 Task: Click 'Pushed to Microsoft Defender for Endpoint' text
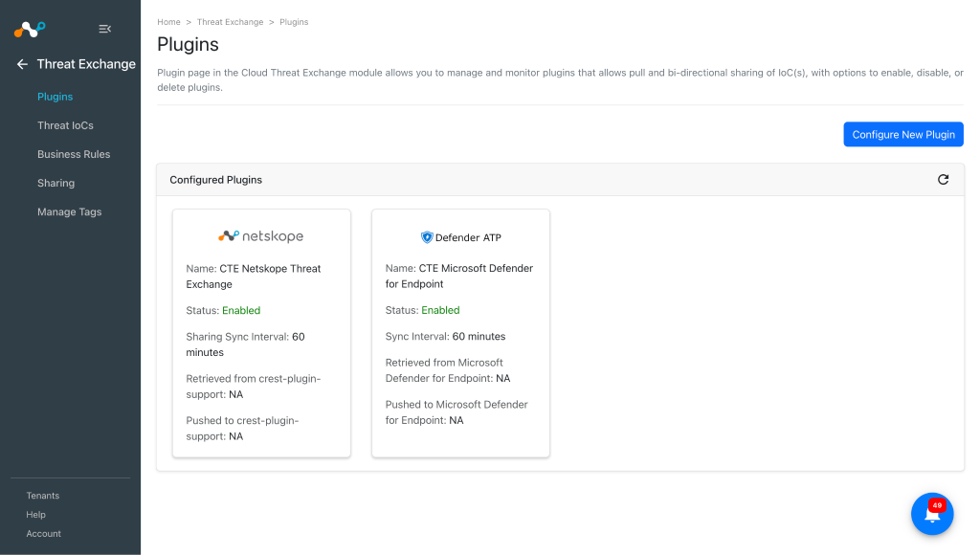[x=457, y=411]
